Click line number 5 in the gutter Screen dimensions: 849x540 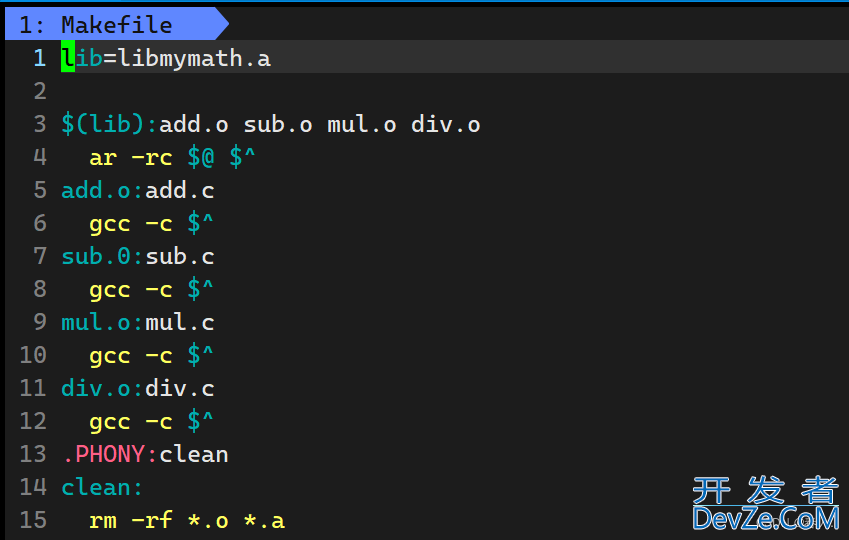(40, 190)
